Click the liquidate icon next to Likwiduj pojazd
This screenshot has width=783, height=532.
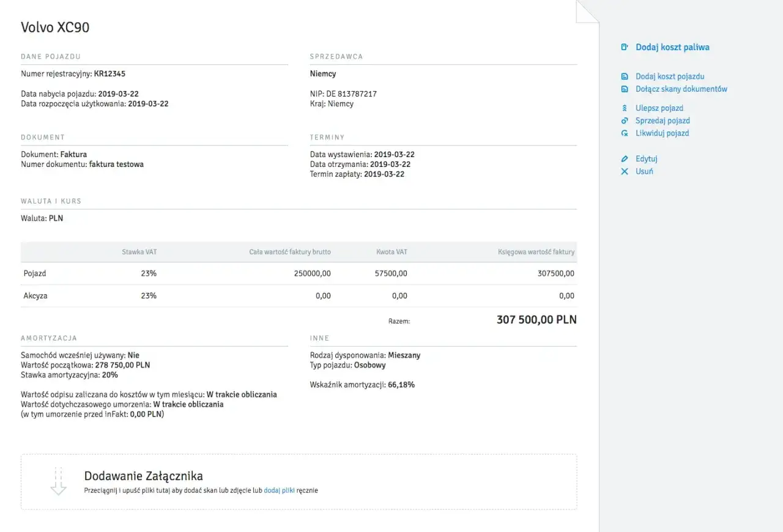[x=625, y=133]
